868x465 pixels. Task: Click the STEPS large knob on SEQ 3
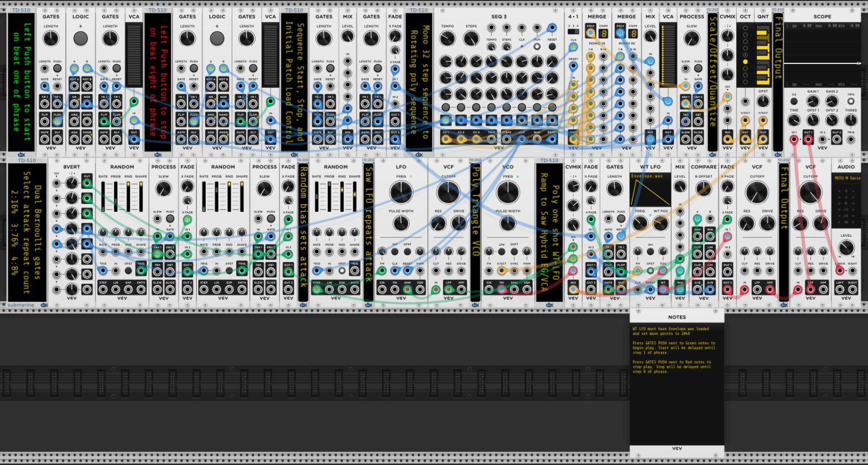point(471,38)
